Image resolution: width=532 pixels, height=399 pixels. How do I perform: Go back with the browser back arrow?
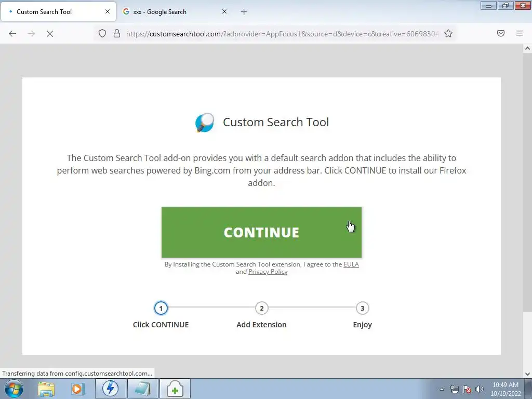pyautogui.click(x=12, y=33)
